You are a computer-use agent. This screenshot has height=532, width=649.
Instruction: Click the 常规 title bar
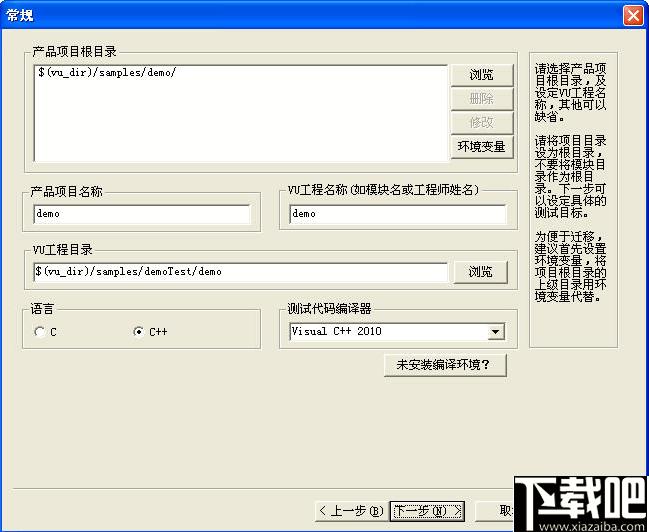click(x=300, y=16)
